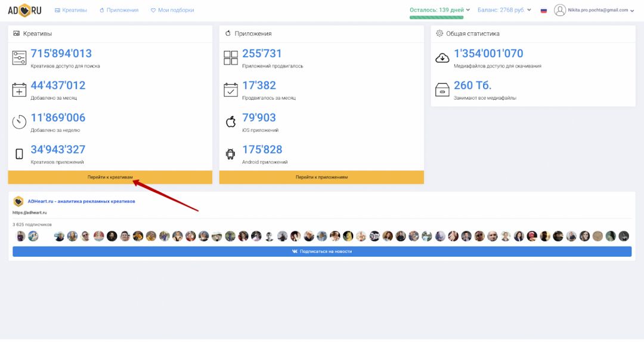
Task: Click the ADHeart logo in the header
Action: (24, 10)
